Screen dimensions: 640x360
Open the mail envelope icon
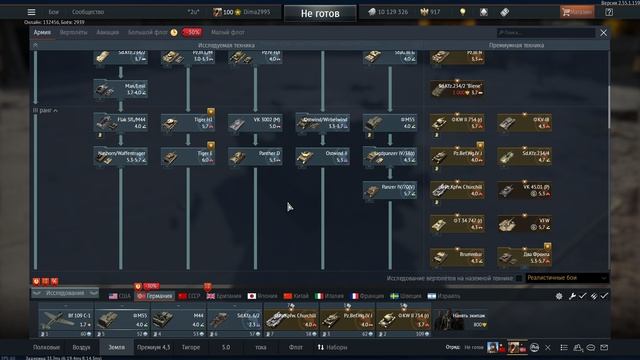click(604, 347)
